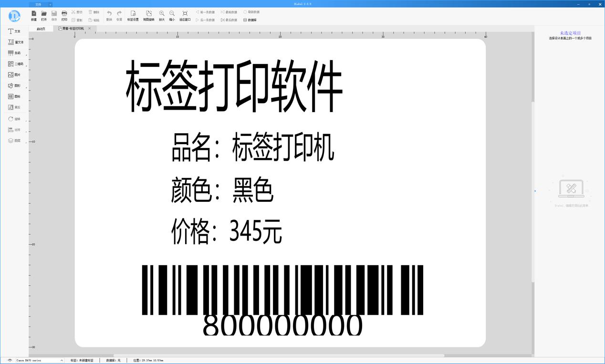The image size is (605, 364).
Task: Switch to the 启动页 start page tab
Action: click(x=40, y=28)
